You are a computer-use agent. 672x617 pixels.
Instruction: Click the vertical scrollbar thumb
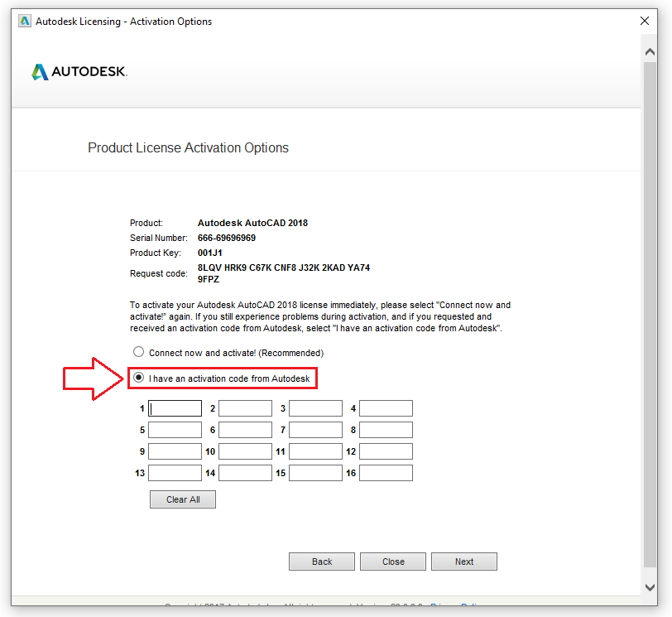tap(650, 314)
